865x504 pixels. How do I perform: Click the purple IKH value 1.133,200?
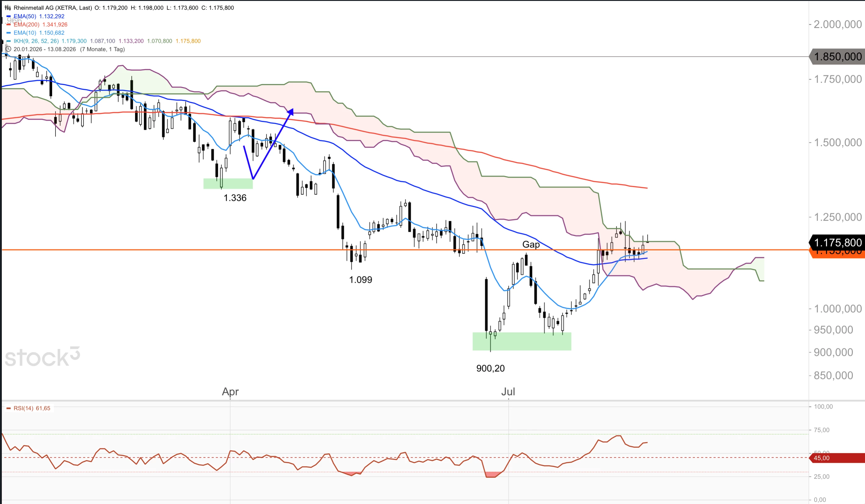(x=131, y=41)
